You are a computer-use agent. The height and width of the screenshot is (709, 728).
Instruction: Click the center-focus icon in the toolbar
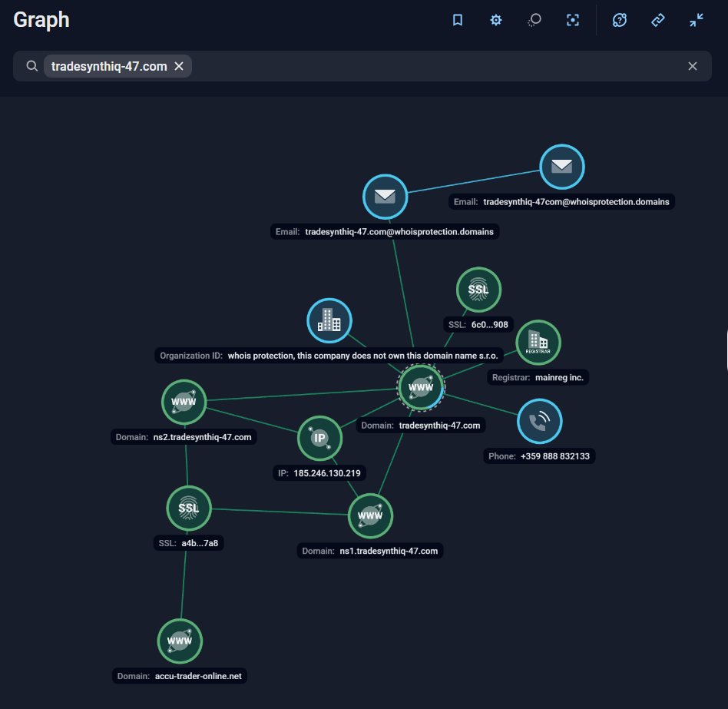click(573, 20)
